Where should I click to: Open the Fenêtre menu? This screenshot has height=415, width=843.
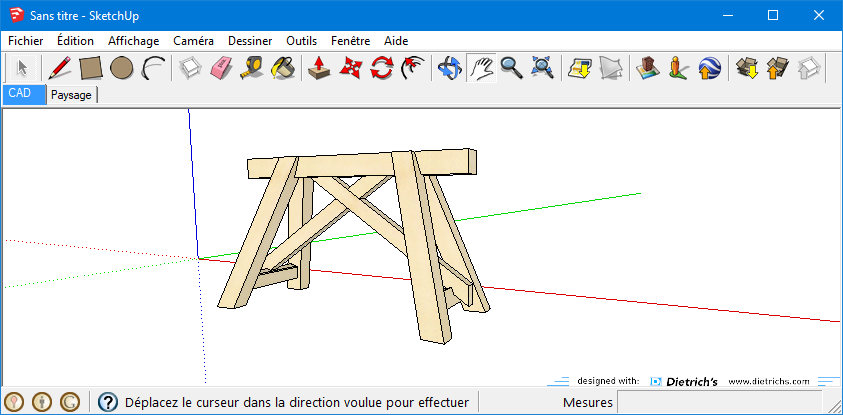click(351, 41)
